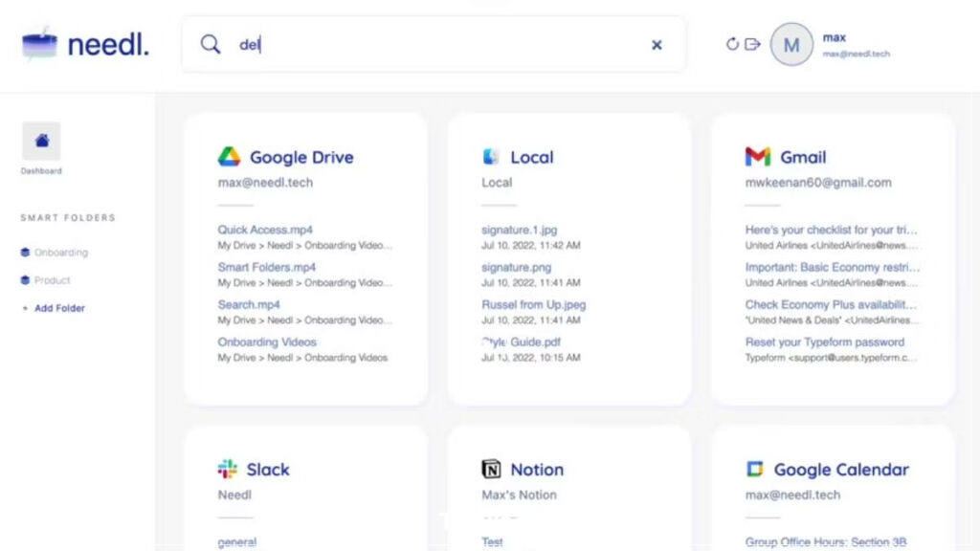
Task: Open the Onboarding smart folder
Action: click(x=55, y=253)
